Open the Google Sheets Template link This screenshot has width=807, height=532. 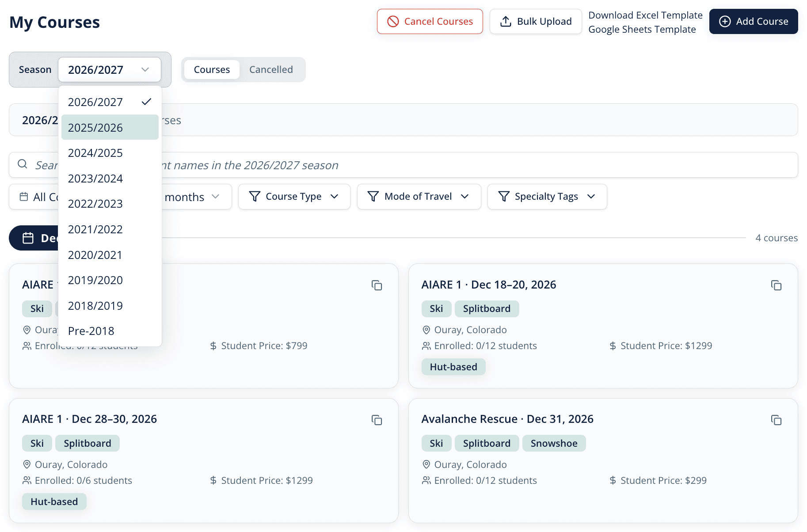click(x=642, y=30)
